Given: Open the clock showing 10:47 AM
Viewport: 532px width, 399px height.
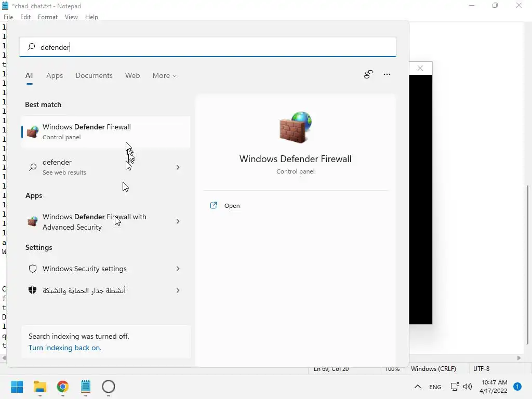Looking at the screenshot, I should click(494, 387).
